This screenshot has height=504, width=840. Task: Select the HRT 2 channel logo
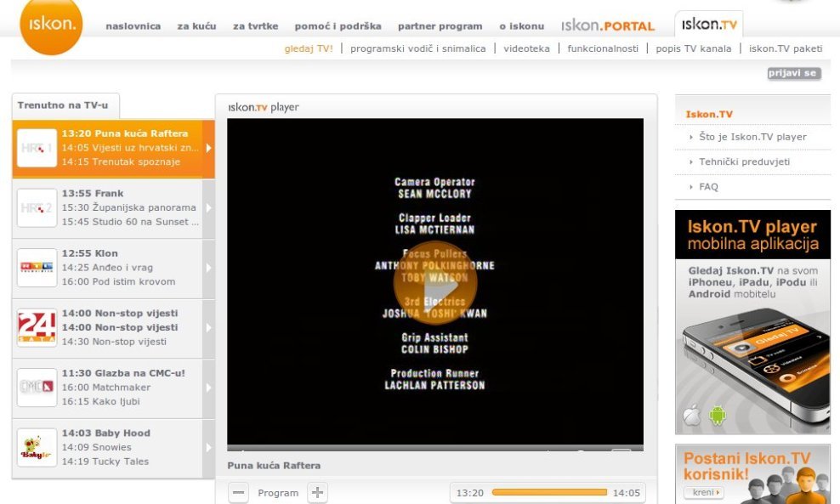pyautogui.click(x=37, y=208)
